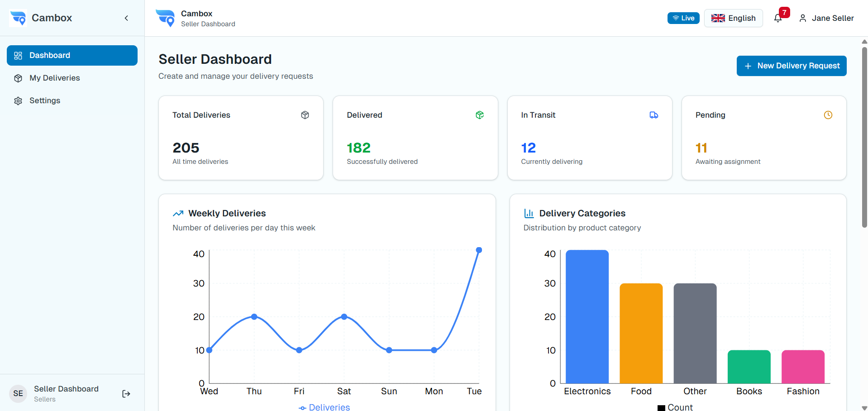Toggle the Deliveries series in the legend
This screenshot has width=868, height=411.
(324, 407)
